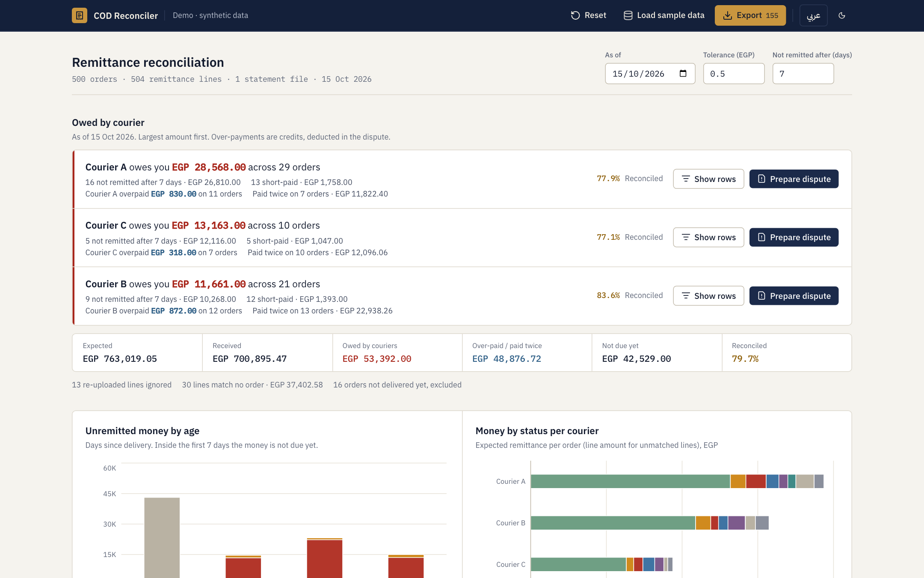Click Courier C overpaid EGP 318.00
Screen dimensions: 924x578
click(x=174, y=253)
